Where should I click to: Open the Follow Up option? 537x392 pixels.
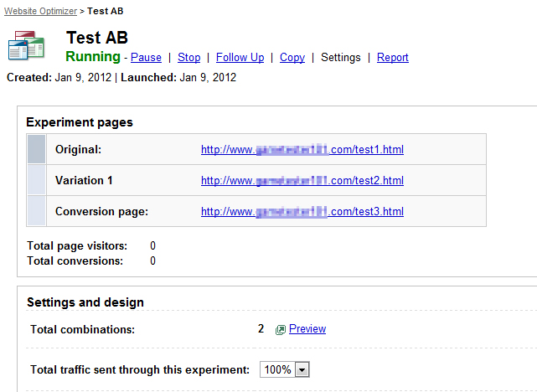(x=240, y=58)
